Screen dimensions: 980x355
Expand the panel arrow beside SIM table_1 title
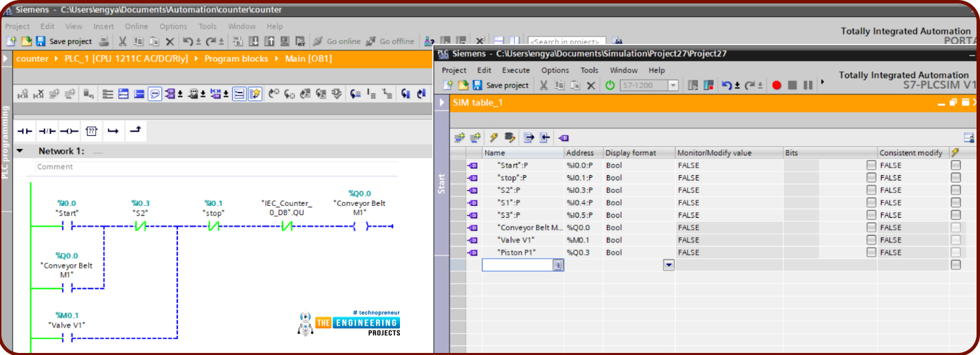point(442,103)
